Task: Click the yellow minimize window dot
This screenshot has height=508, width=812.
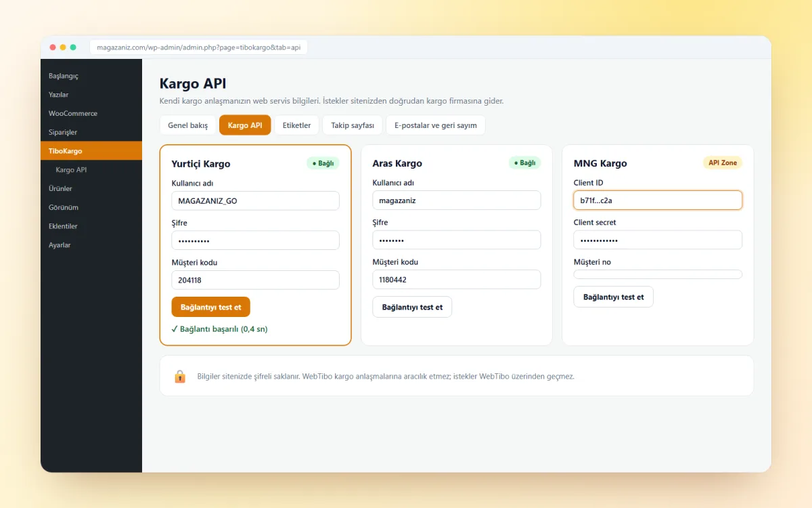Action: pos(63,47)
